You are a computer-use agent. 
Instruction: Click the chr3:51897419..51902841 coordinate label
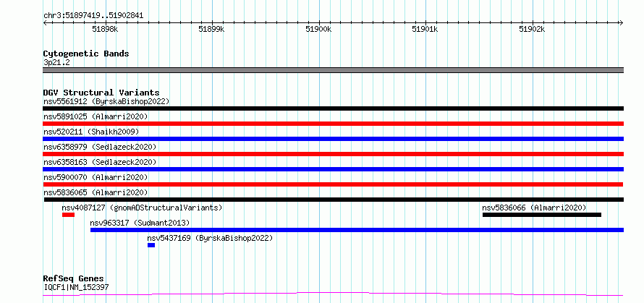pyautogui.click(x=93, y=16)
